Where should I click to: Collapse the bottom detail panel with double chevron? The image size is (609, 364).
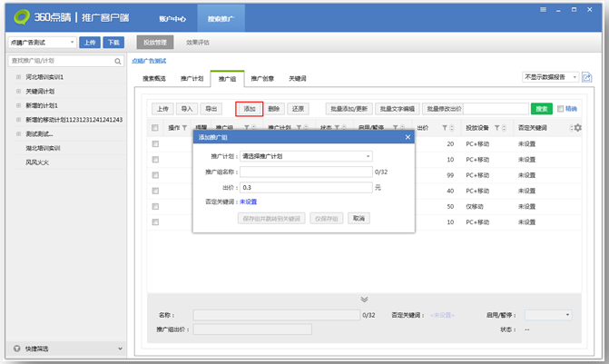pyautogui.click(x=364, y=299)
